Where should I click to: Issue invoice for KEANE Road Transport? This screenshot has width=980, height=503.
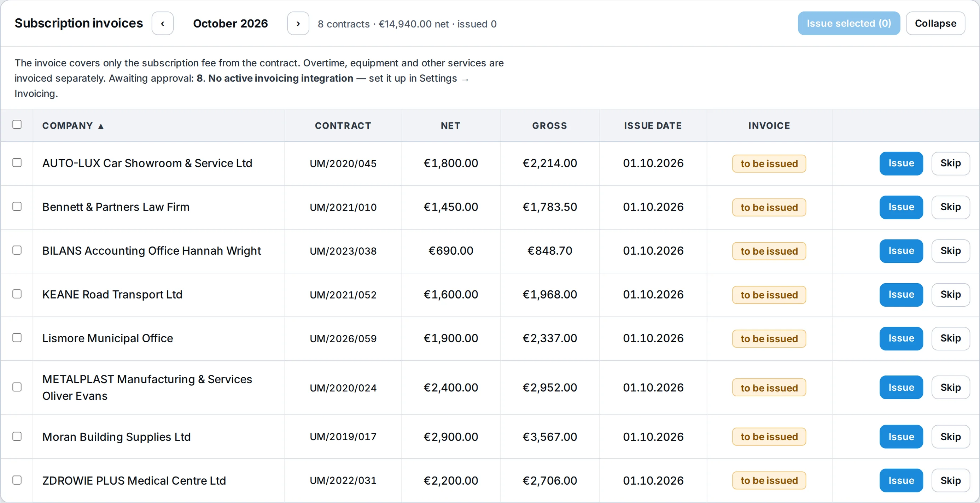point(901,295)
